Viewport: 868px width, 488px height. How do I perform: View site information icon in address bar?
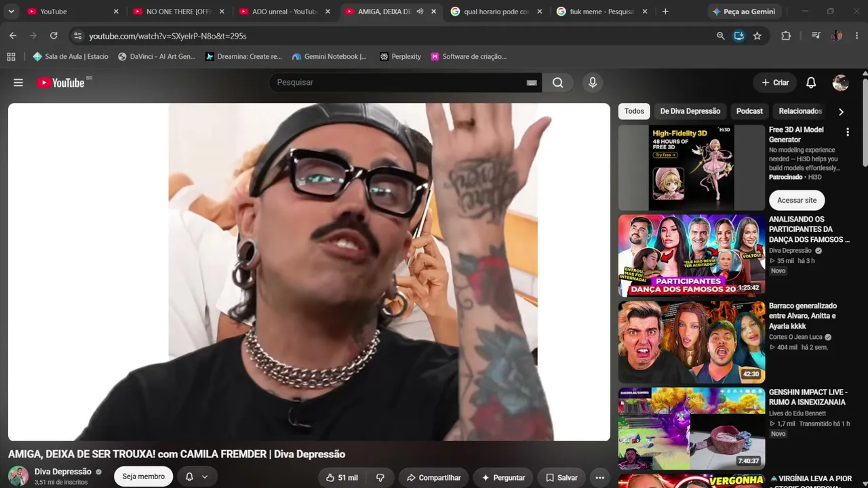point(77,36)
